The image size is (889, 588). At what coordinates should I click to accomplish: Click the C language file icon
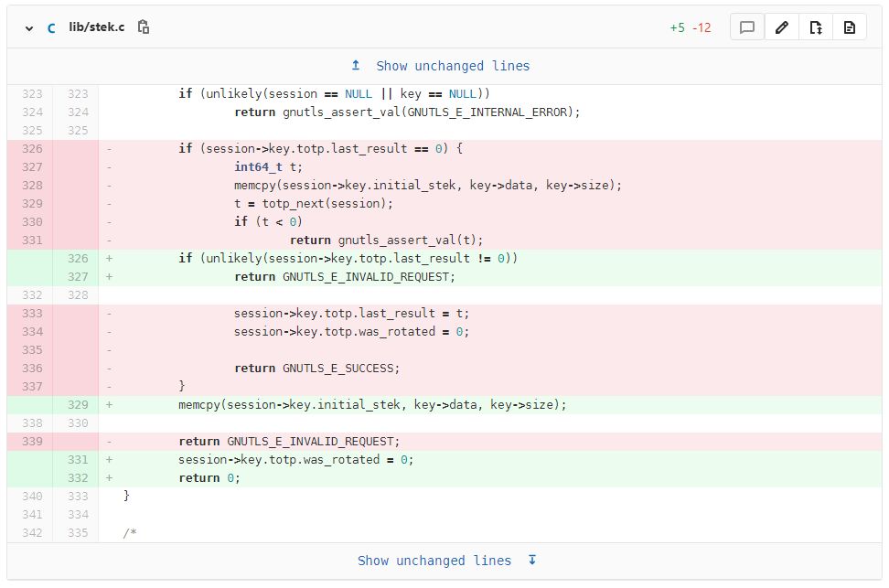click(x=52, y=27)
